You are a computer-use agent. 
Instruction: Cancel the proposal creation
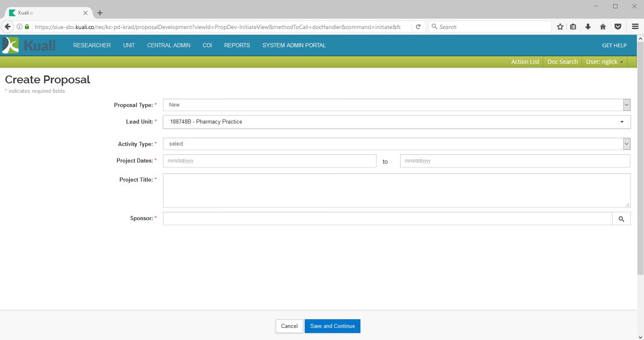point(289,326)
